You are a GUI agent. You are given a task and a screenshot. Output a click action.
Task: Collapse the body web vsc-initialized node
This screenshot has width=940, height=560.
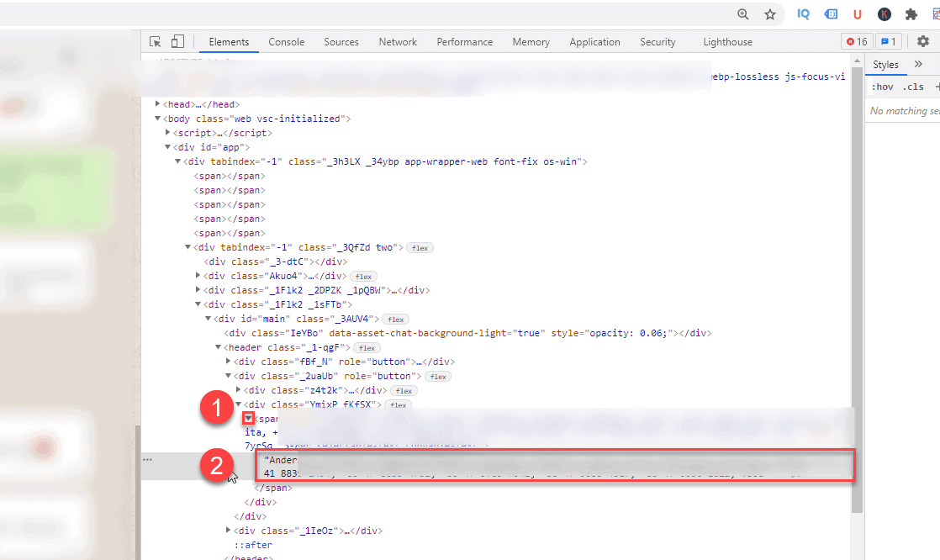pyautogui.click(x=158, y=119)
